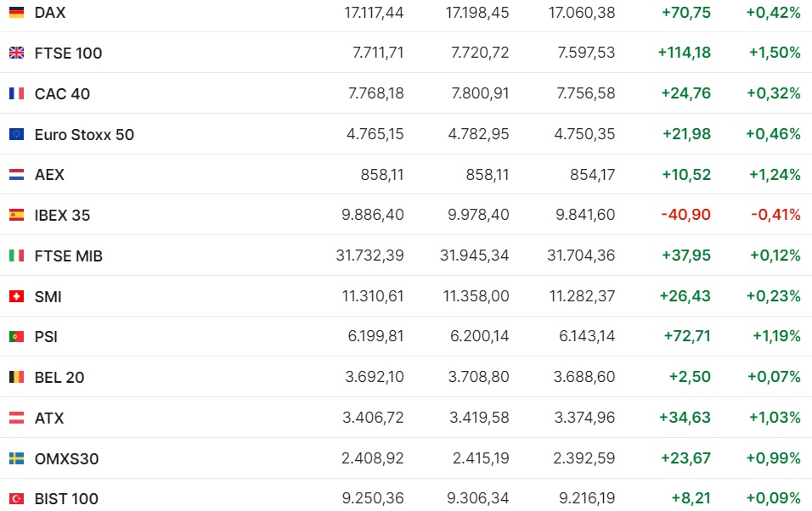Click the German flag icon beside DAX
Screen dimensions: 812x511
pos(17,12)
